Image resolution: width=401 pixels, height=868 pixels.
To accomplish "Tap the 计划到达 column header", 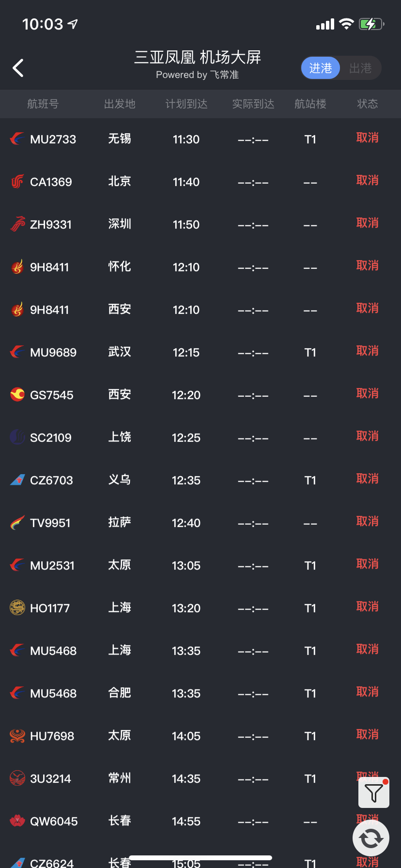I will coord(186,104).
